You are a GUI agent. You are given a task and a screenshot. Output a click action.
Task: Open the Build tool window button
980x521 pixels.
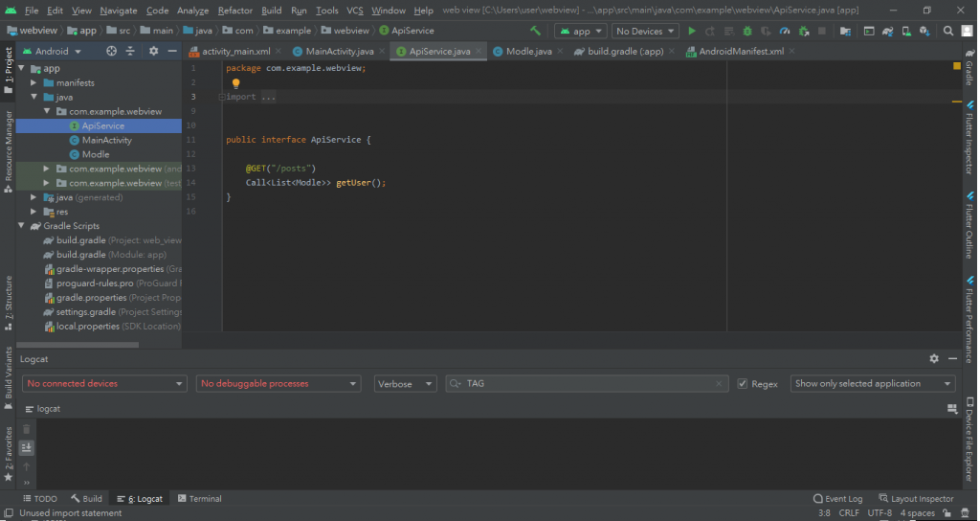pyautogui.click(x=86, y=498)
